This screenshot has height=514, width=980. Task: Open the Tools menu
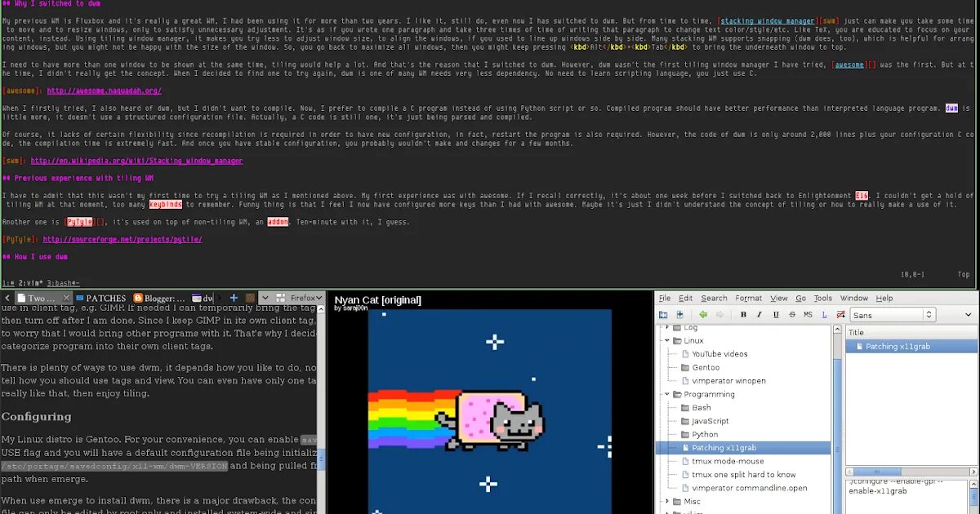pos(823,299)
